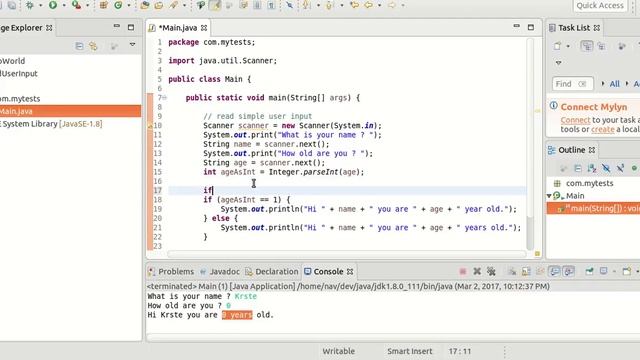Viewport: 640px width, 360px height.
Task: Toggle Show Whitespace Characters pilcrow icon
Action: pos(271,5)
